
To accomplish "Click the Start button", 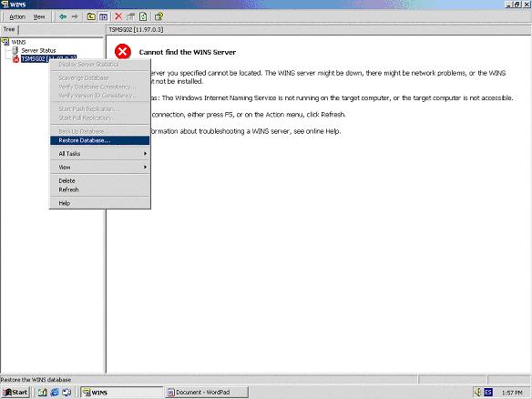I will click(x=15, y=393).
